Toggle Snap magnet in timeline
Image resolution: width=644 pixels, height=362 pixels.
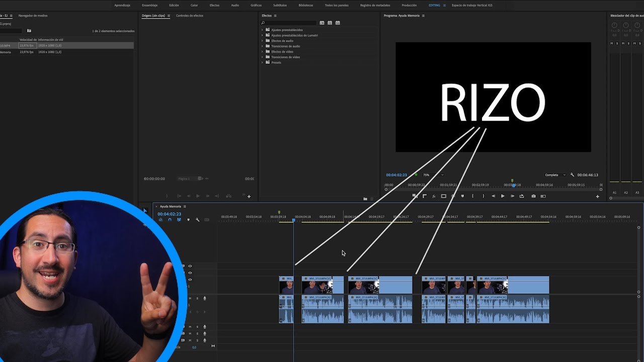(x=170, y=220)
